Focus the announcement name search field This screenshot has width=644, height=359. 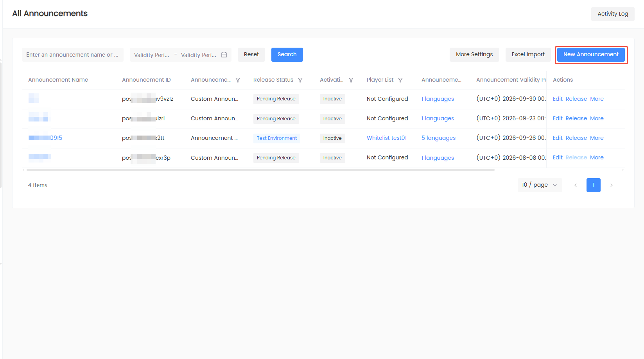coord(73,55)
